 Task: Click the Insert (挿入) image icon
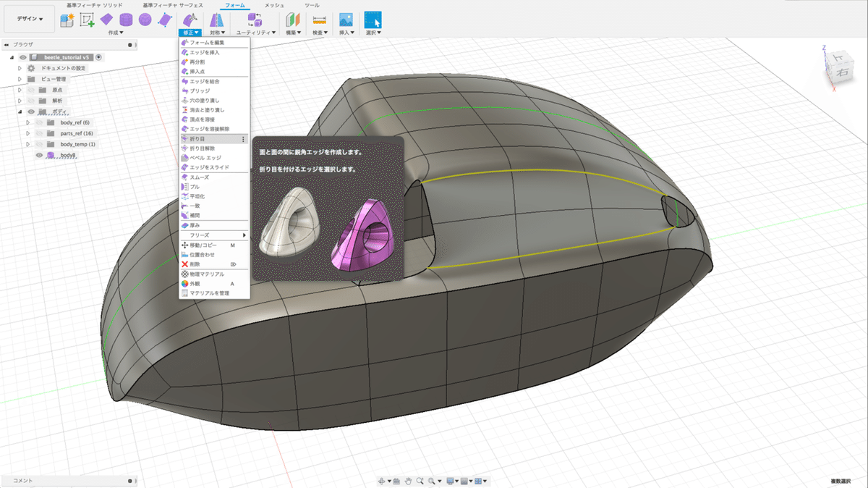coord(346,20)
